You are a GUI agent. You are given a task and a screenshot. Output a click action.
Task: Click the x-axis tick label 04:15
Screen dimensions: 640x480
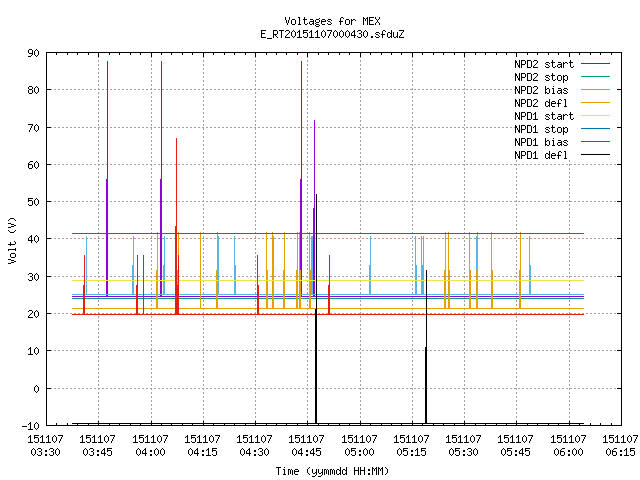click(x=202, y=452)
